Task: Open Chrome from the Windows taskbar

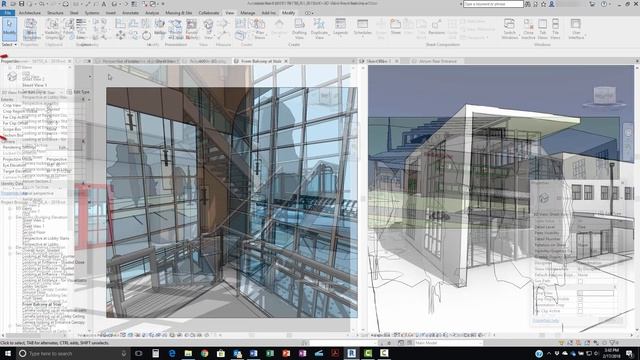Action: [x=204, y=353]
